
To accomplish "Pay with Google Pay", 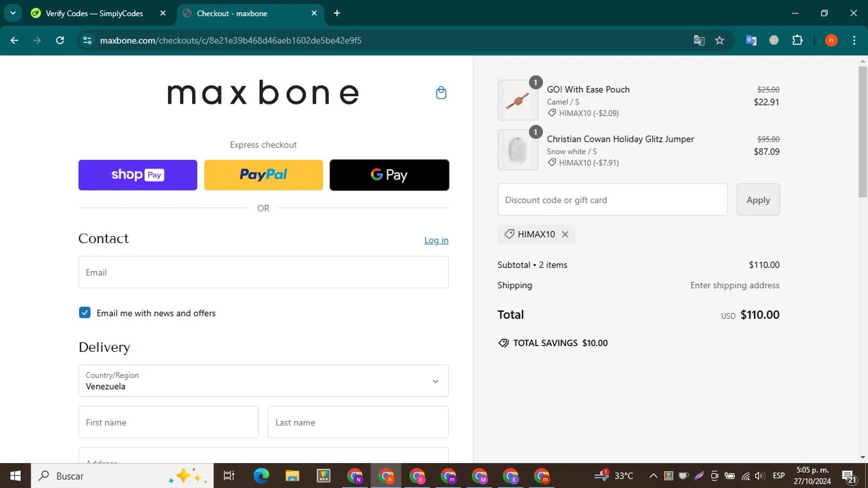I will (389, 175).
